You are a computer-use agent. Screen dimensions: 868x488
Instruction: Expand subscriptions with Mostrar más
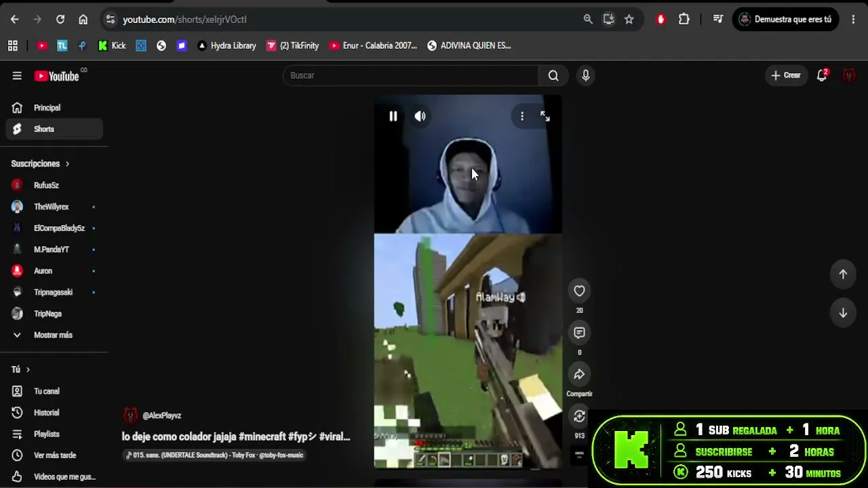click(x=54, y=335)
